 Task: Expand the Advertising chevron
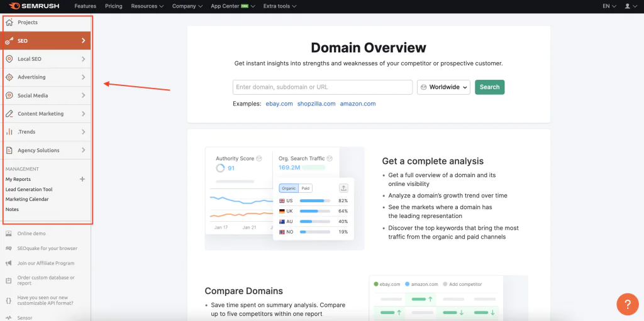point(84,77)
